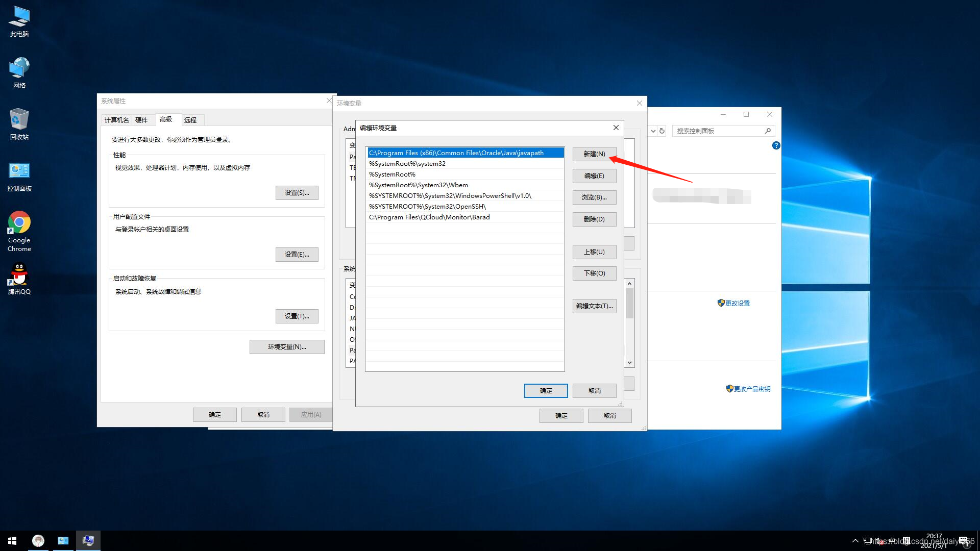Click the blue help question mark icon
The height and width of the screenshot is (551, 980).
pos(776,145)
